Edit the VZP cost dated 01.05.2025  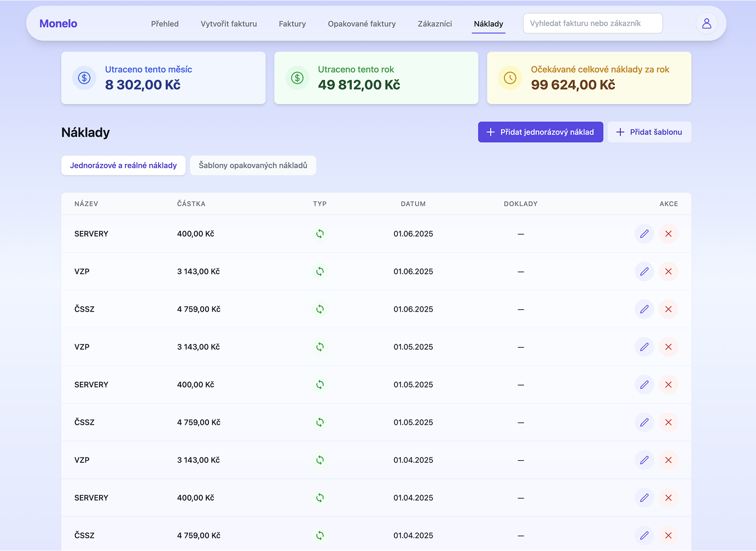point(644,347)
